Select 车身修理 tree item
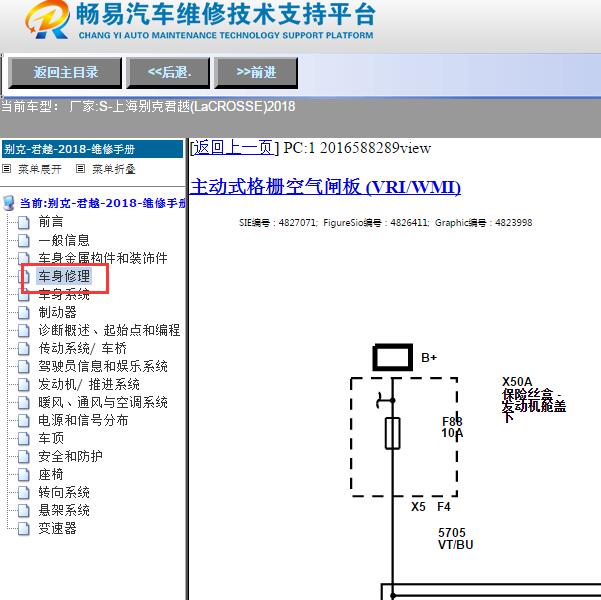Viewport: 601px width, 600px height. [64, 276]
